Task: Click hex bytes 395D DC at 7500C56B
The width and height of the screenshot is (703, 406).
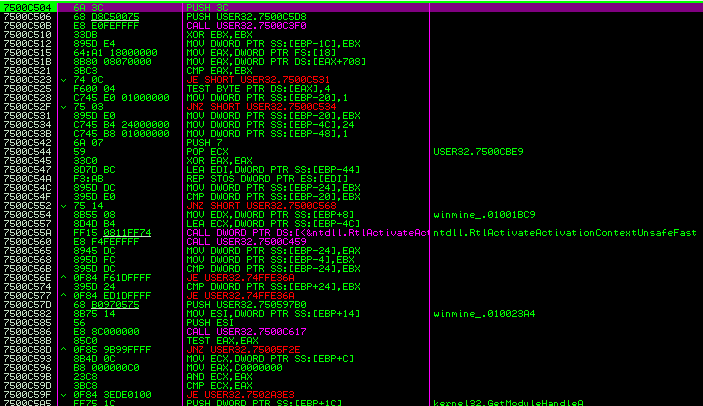Action: coord(94,268)
